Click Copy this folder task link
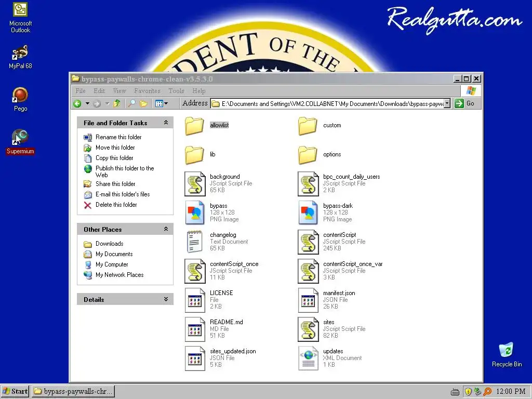Viewport: 532px width, 399px height. 114,158
